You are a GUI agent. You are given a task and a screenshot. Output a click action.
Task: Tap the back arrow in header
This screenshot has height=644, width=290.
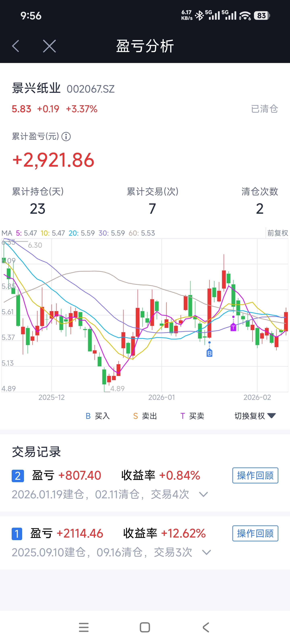16,46
